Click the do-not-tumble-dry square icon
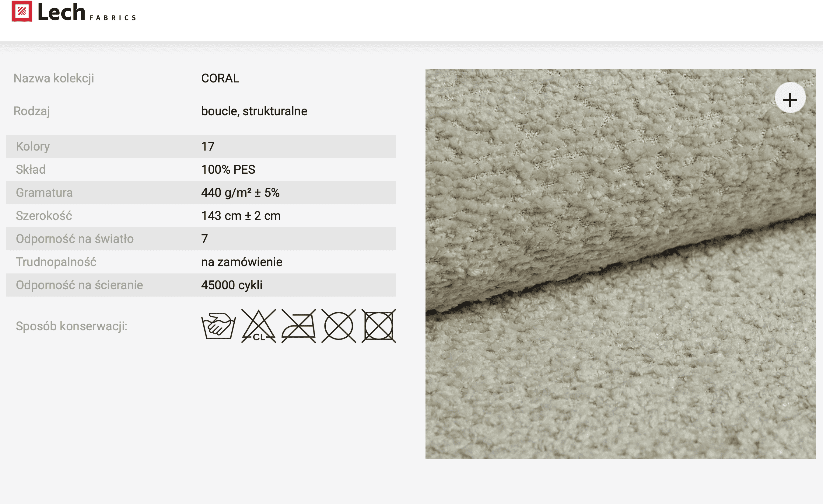The height and width of the screenshot is (504, 823). [379, 326]
